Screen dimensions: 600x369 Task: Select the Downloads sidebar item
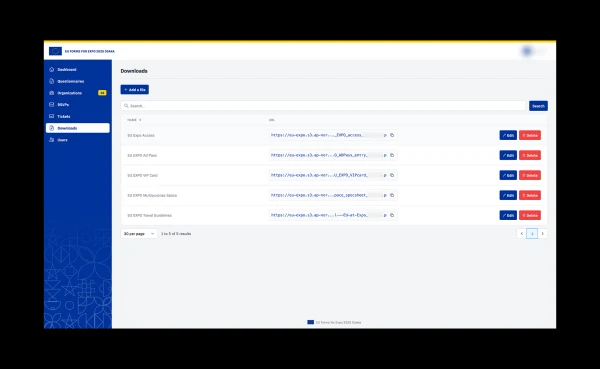tap(78, 128)
